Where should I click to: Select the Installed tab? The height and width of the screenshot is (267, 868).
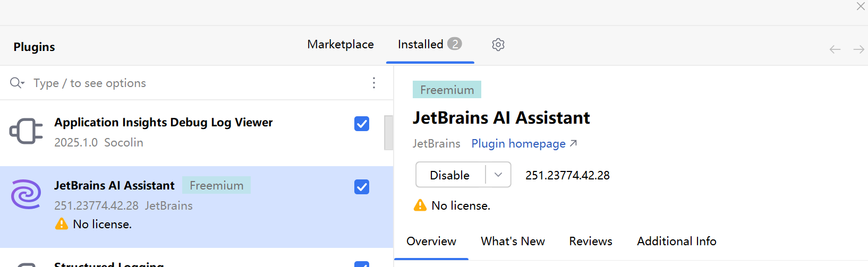[430, 45]
